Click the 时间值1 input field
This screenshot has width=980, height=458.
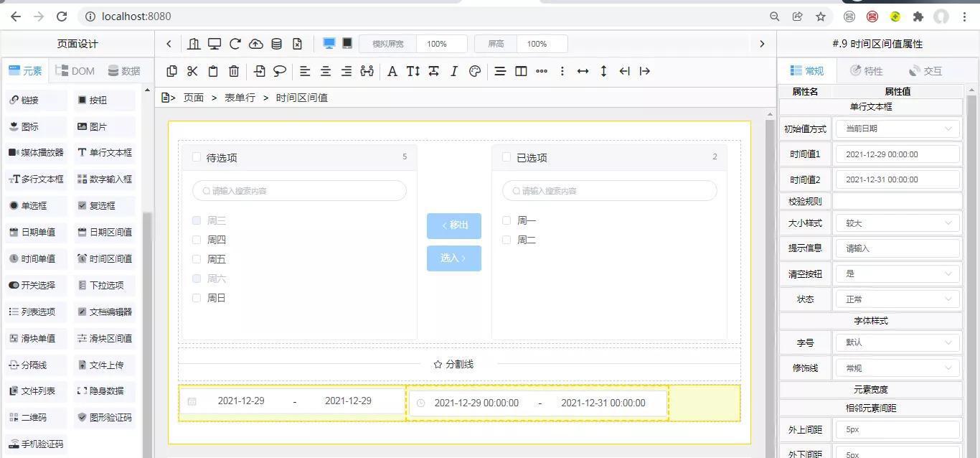point(897,154)
